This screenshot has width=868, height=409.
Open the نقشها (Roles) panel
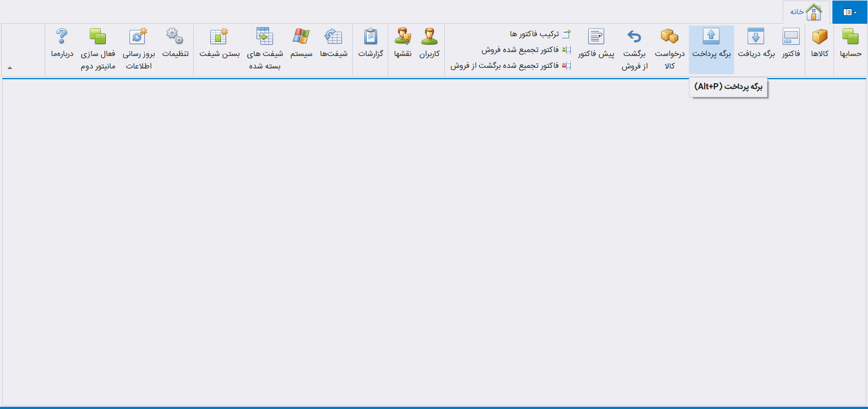pos(403,48)
